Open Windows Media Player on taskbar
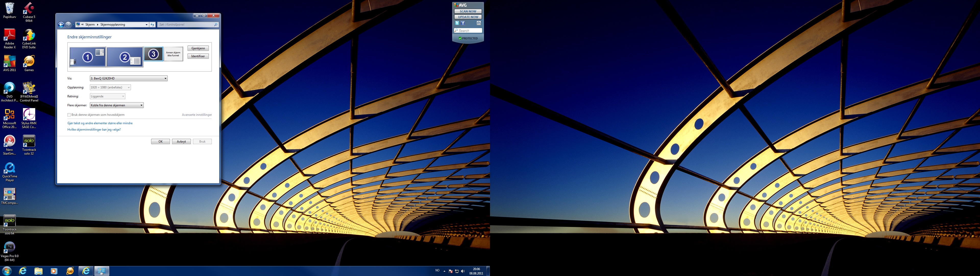Viewport: 980px width, 276px height. pyautogui.click(x=54, y=271)
